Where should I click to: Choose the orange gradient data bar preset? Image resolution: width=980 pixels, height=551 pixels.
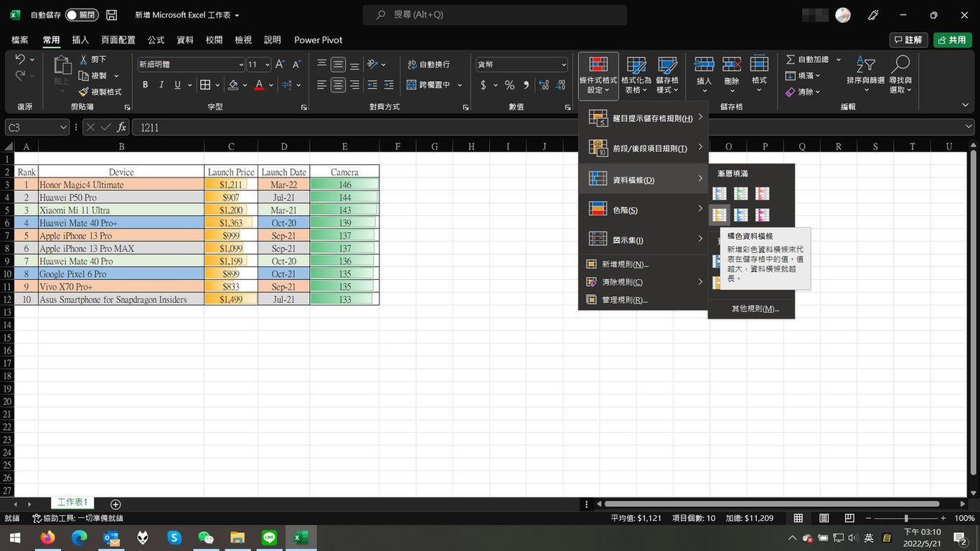point(720,215)
